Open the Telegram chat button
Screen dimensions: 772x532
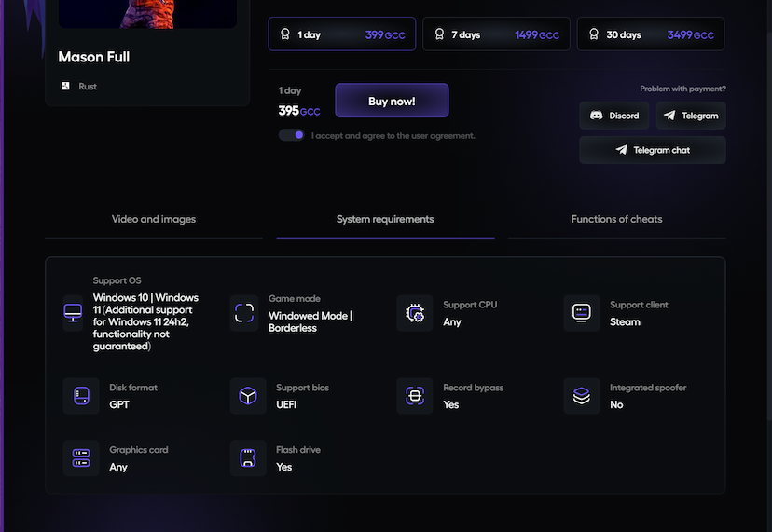pos(652,150)
